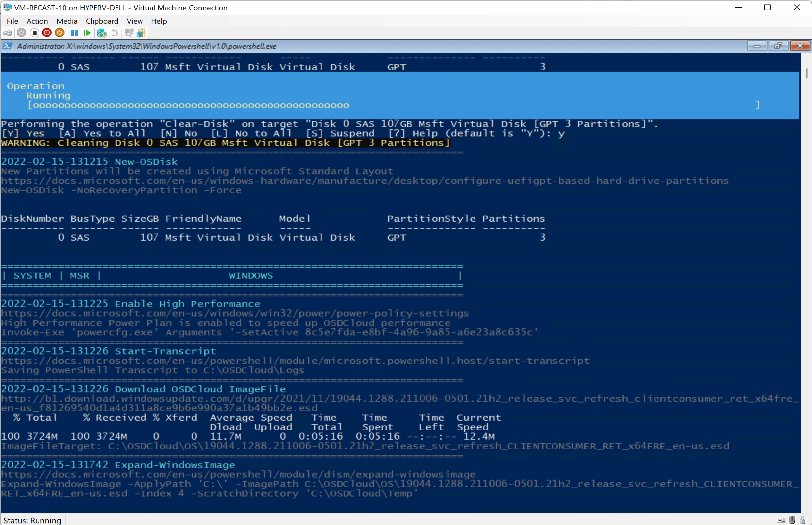Open the Clipboard menu
This screenshot has height=525, width=812.
tap(102, 21)
